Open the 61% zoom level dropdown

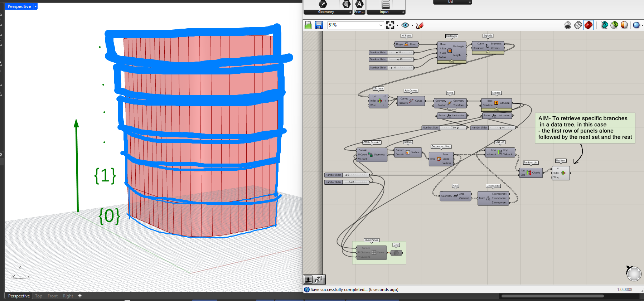point(381,25)
